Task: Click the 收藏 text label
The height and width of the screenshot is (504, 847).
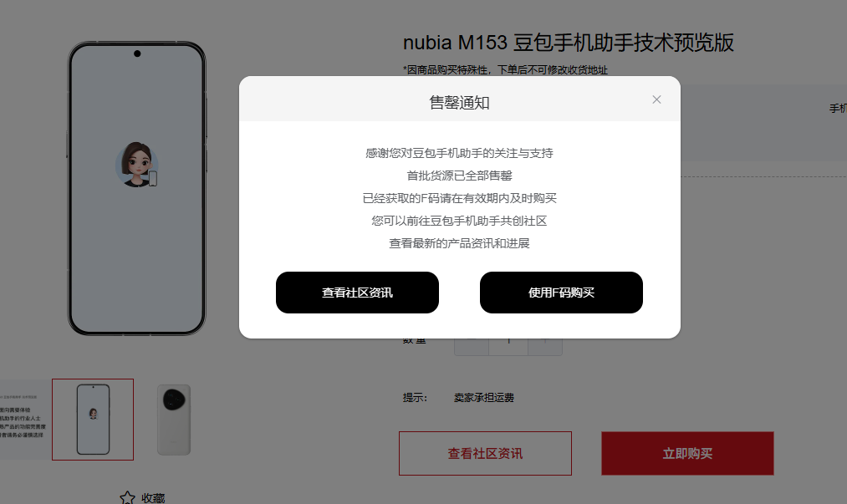Action: (153, 498)
